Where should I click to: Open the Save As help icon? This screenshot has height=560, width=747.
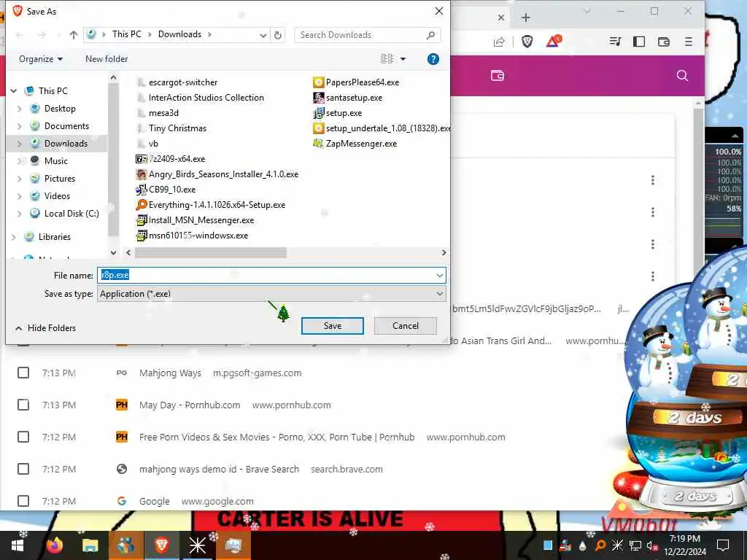pyautogui.click(x=433, y=59)
